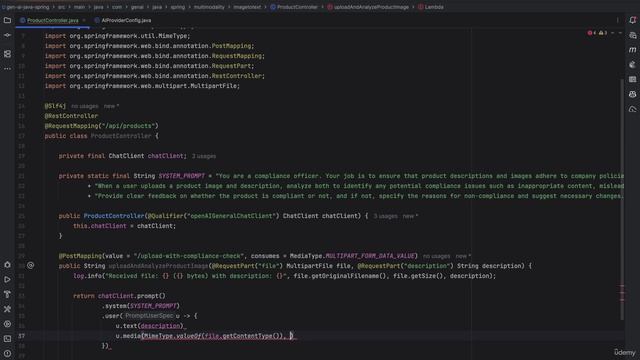Click the ProductController class name in declaration
This screenshot has width=640, height=360.
[x=121, y=136]
